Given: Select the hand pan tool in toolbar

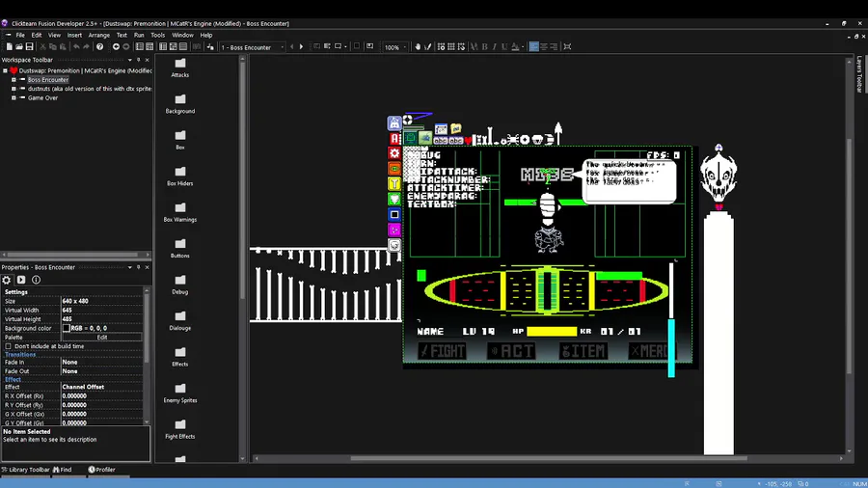Looking at the screenshot, I should click(418, 47).
